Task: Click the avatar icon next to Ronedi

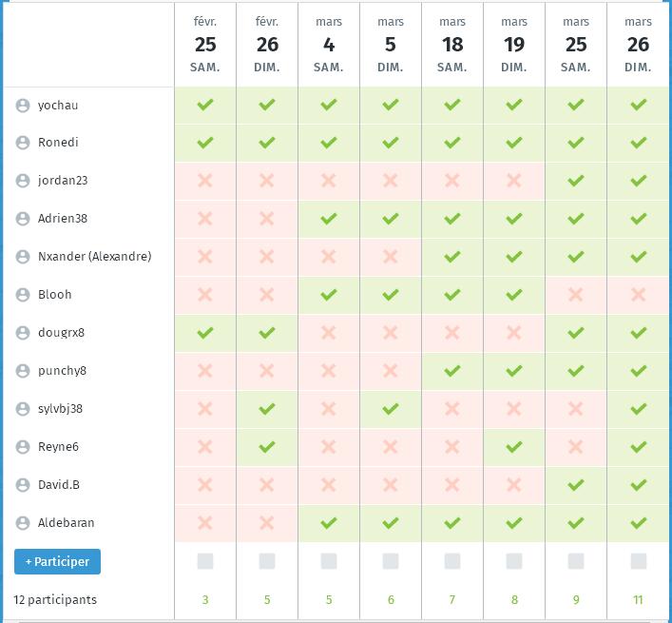Action: click(x=23, y=143)
